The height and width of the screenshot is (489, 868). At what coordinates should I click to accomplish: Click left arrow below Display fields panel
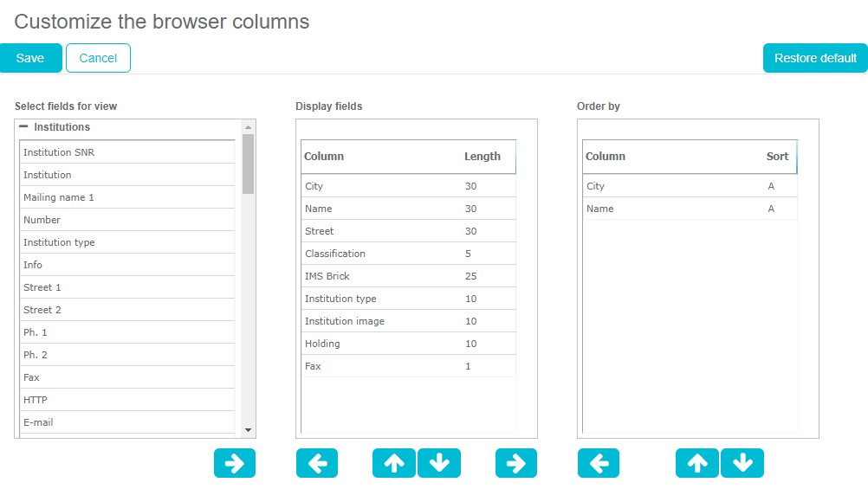point(317,463)
